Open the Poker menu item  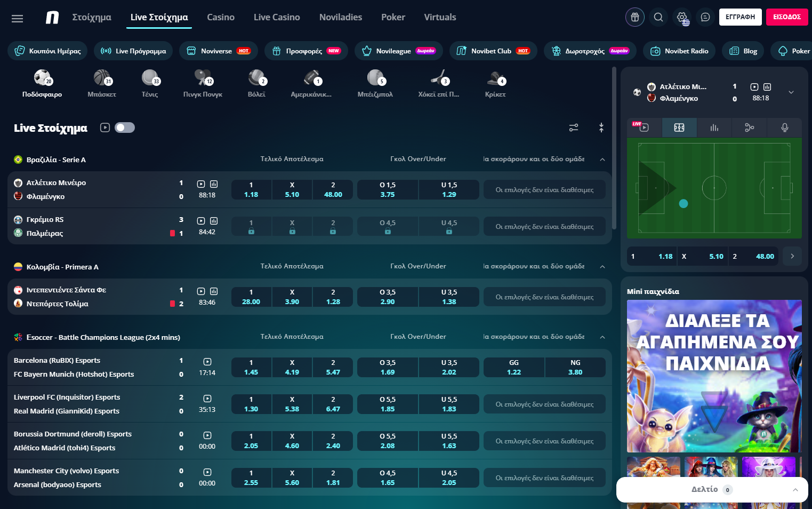(393, 17)
